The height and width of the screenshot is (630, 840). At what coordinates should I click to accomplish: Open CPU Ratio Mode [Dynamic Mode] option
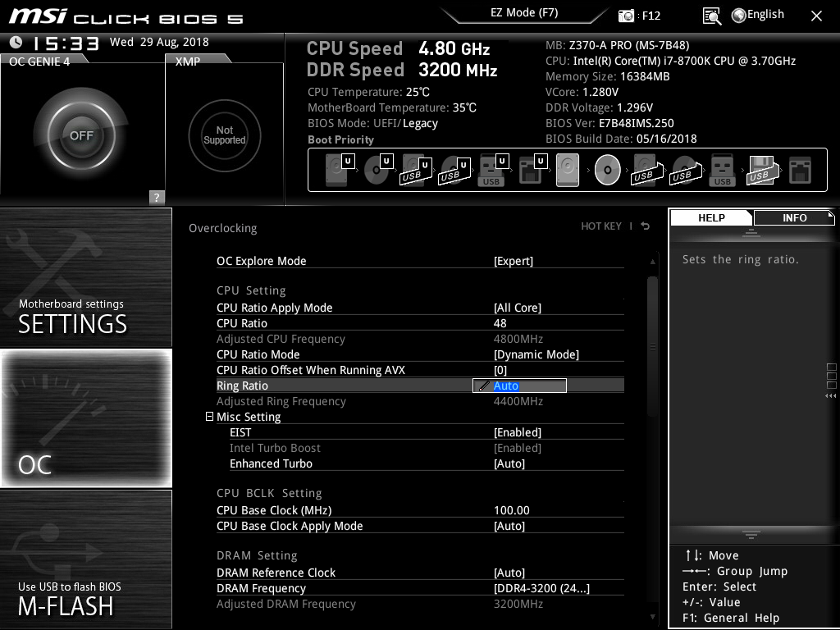(536, 354)
